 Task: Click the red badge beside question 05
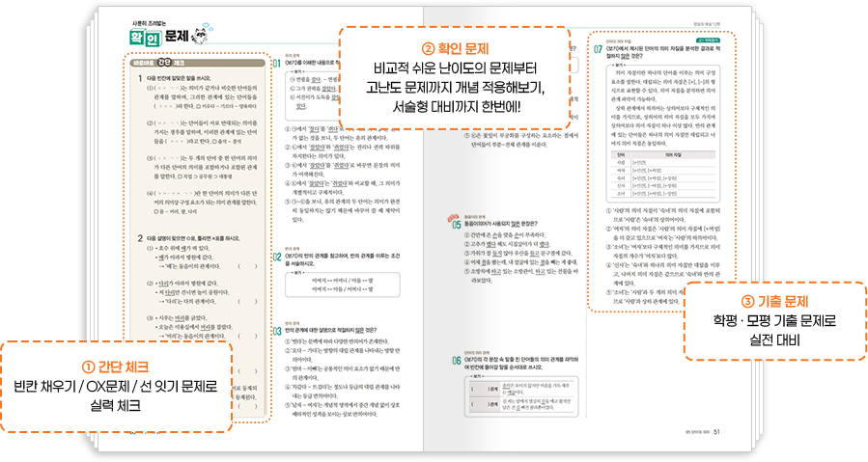point(454,216)
